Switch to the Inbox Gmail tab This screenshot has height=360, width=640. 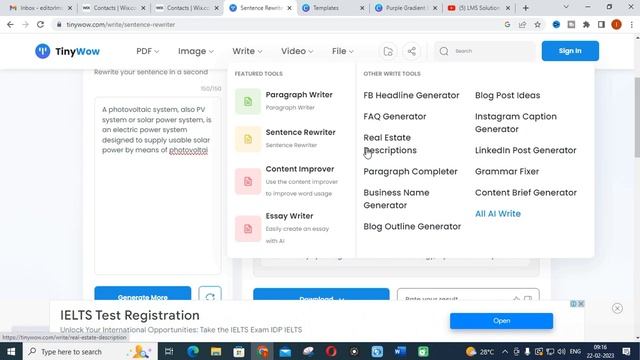pos(40,8)
